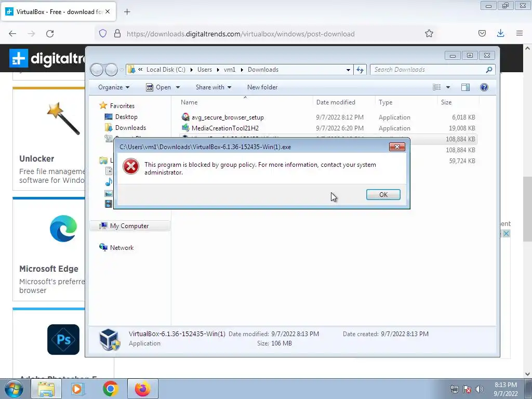Open the Unlocker app card
The width and height of the screenshot is (532, 399).
coord(49,139)
